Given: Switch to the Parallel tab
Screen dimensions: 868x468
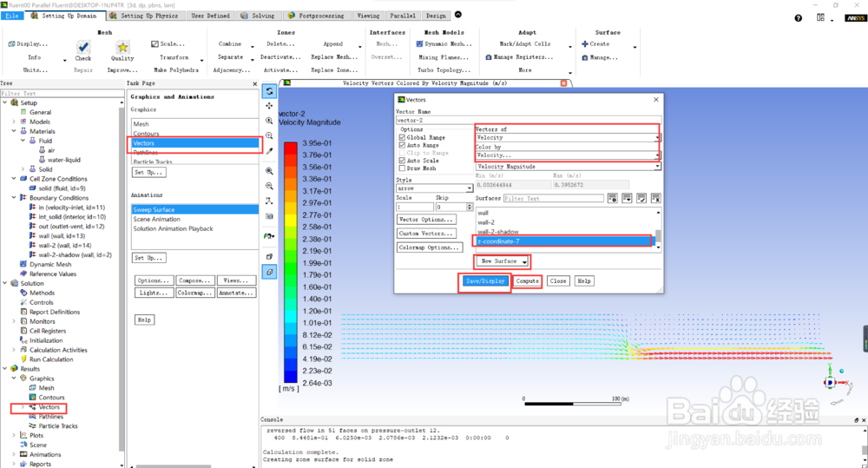Looking at the screenshot, I should (403, 16).
